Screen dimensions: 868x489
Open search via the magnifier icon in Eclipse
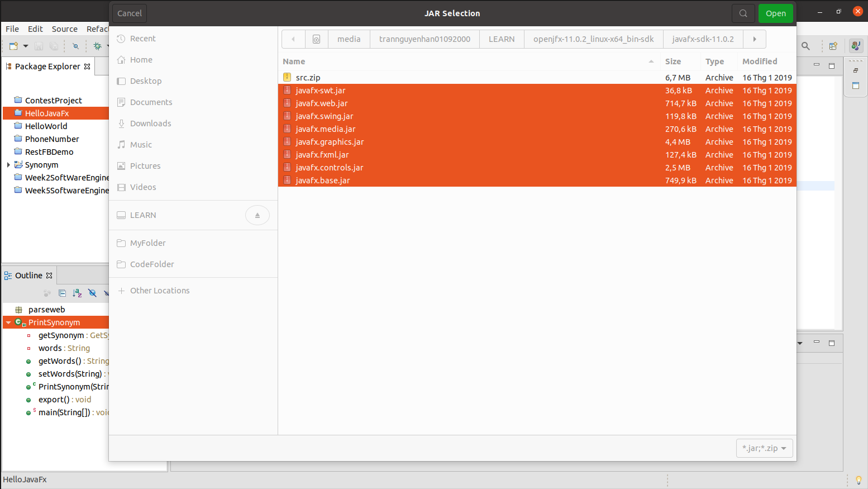(806, 46)
